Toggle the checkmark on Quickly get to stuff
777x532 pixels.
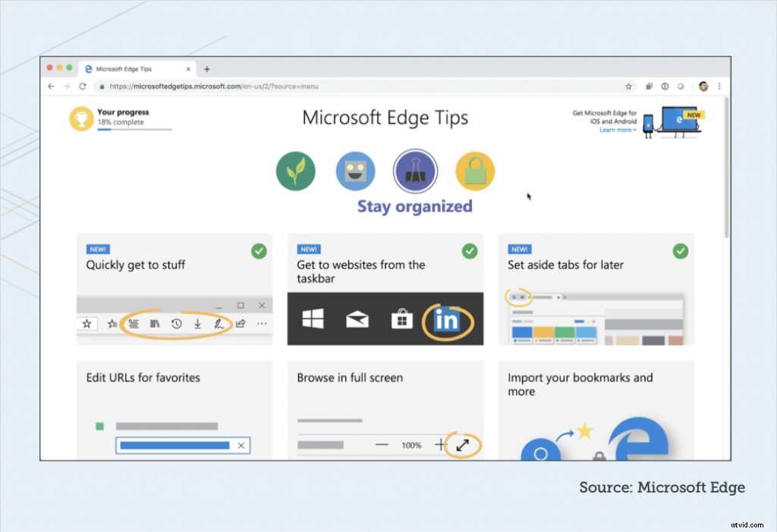click(259, 250)
